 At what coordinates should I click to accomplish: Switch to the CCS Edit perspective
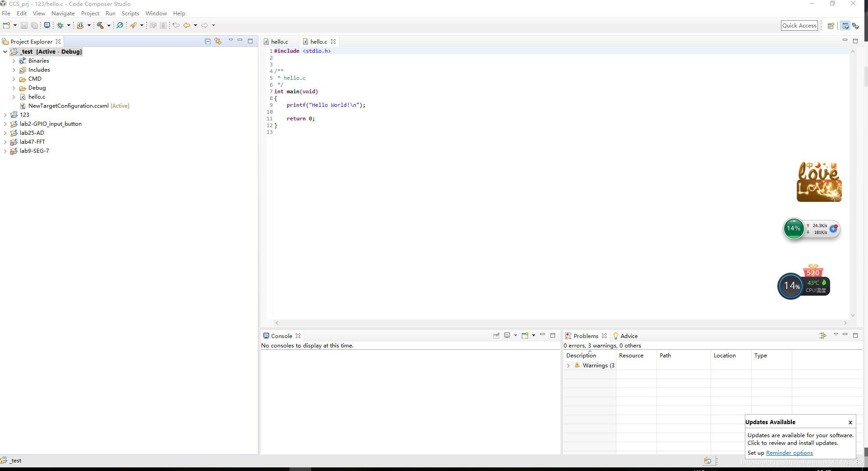pos(845,26)
